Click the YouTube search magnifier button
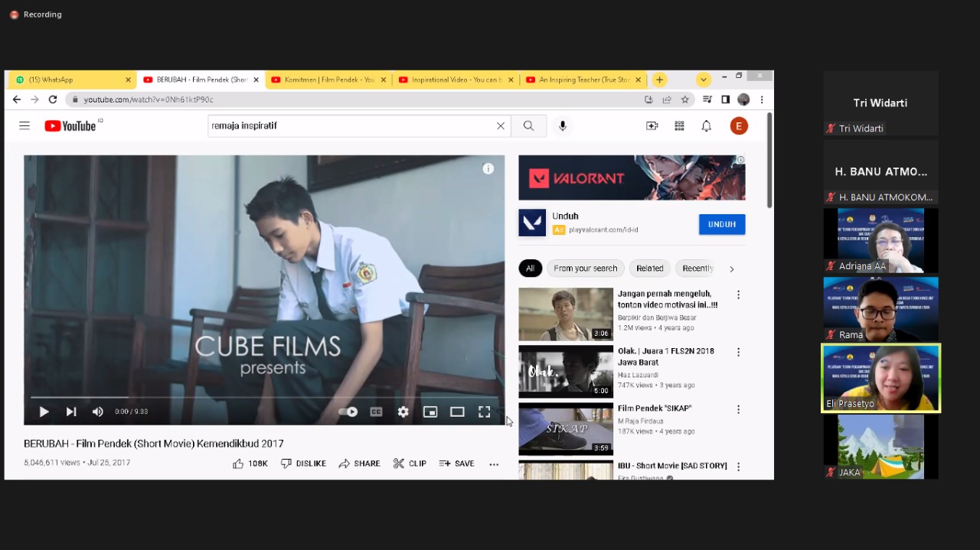Image resolution: width=980 pixels, height=550 pixels. [x=529, y=125]
